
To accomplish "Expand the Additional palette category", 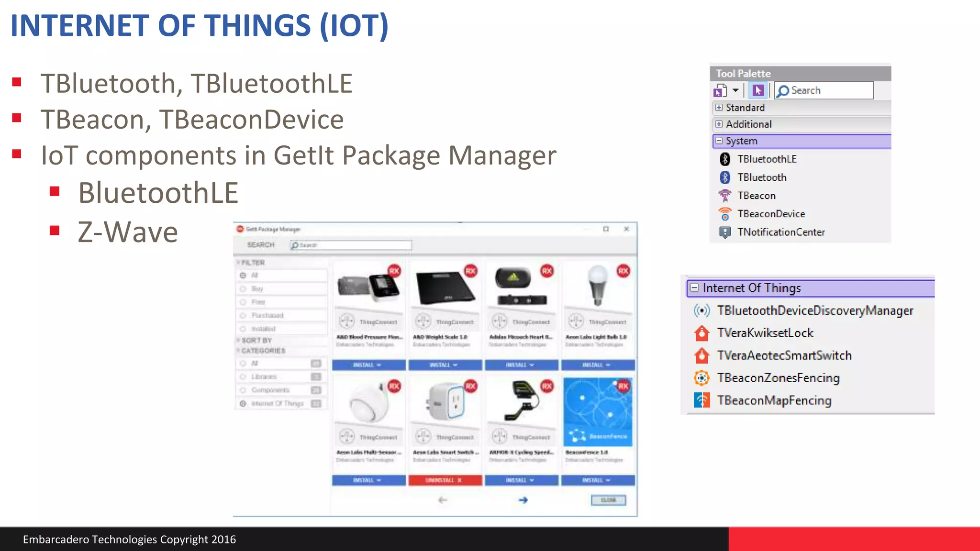I will (x=719, y=124).
